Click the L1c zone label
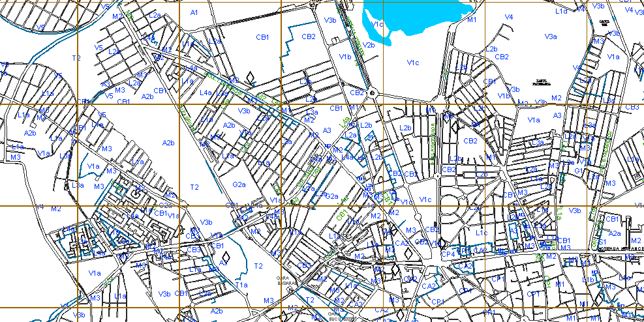The image size is (644, 322). click(482, 233)
